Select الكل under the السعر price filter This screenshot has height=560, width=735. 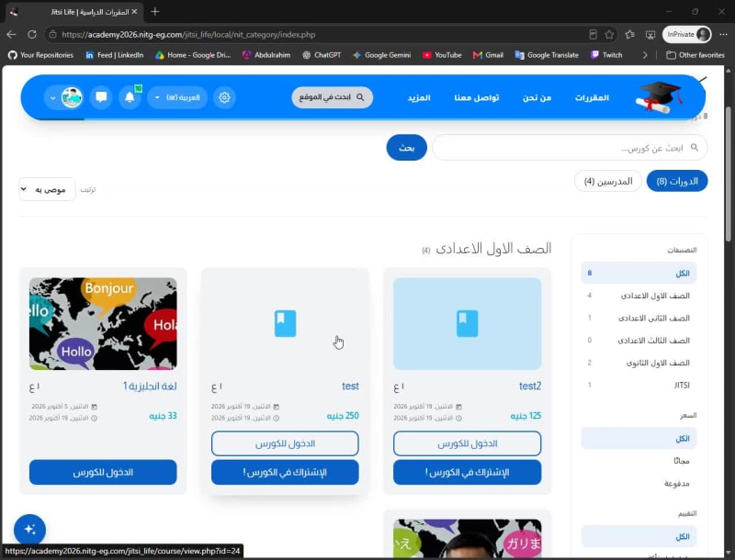pos(639,438)
